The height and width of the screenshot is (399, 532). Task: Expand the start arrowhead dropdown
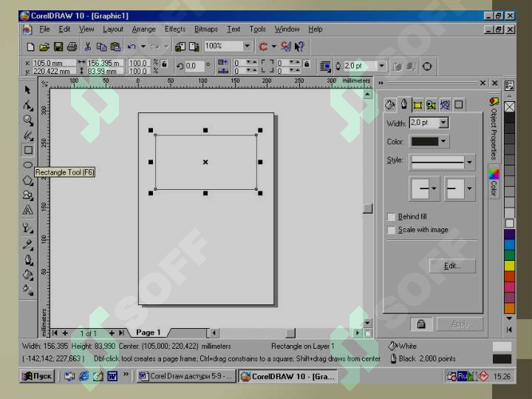[x=434, y=188]
